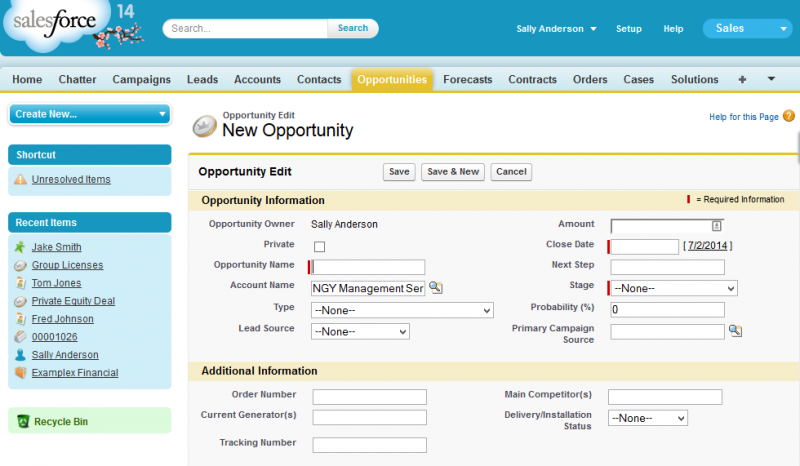This screenshot has width=800, height=466.
Task: Open the Type dropdown
Action: (x=402, y=310)
